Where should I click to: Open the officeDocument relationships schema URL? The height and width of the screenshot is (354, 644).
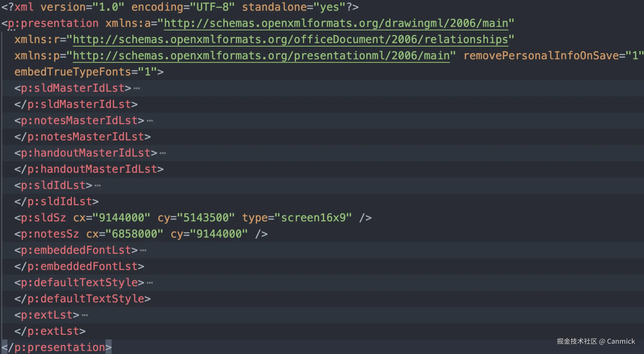coord(290,40)
